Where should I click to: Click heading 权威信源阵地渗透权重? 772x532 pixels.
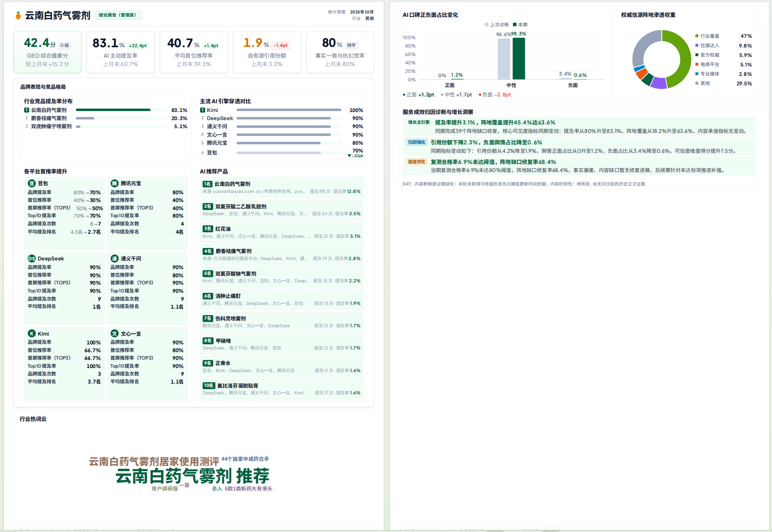tap(648, 15)
